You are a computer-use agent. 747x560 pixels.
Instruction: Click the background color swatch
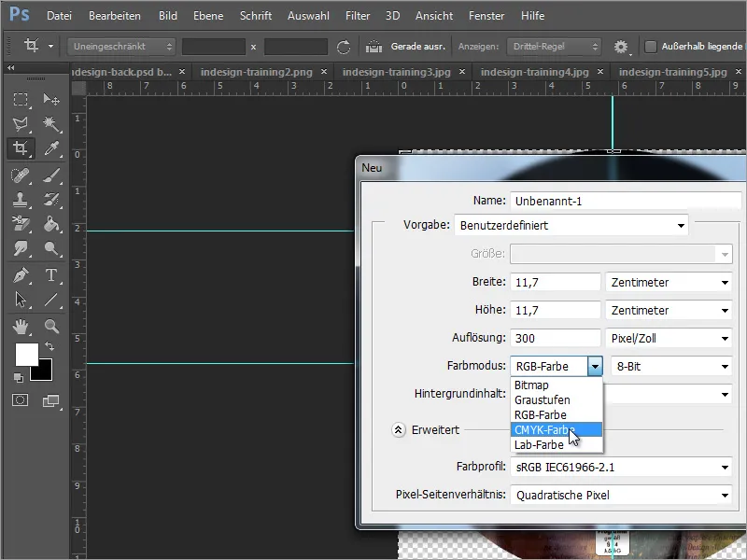coord(44,372)
